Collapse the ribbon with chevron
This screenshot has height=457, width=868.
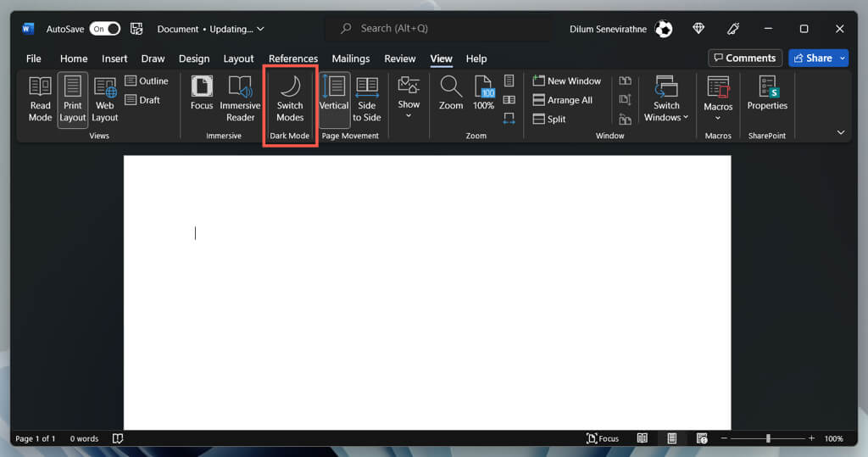click(x=840, y=132)
